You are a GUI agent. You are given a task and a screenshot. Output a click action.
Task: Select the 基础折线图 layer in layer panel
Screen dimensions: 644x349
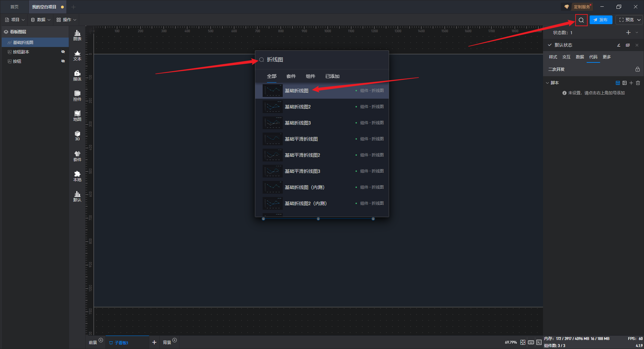tap(35, 42)
